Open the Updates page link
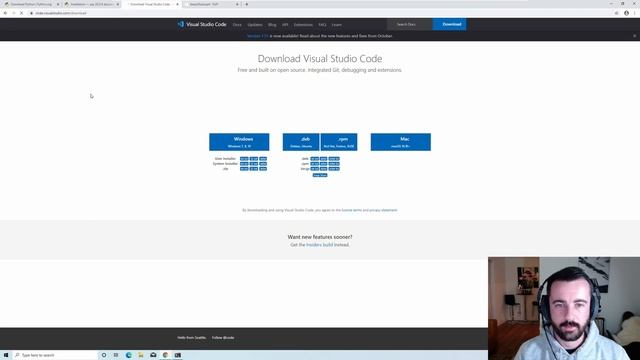Viewport: 640px width, 360px height. [x=255, y=25]
